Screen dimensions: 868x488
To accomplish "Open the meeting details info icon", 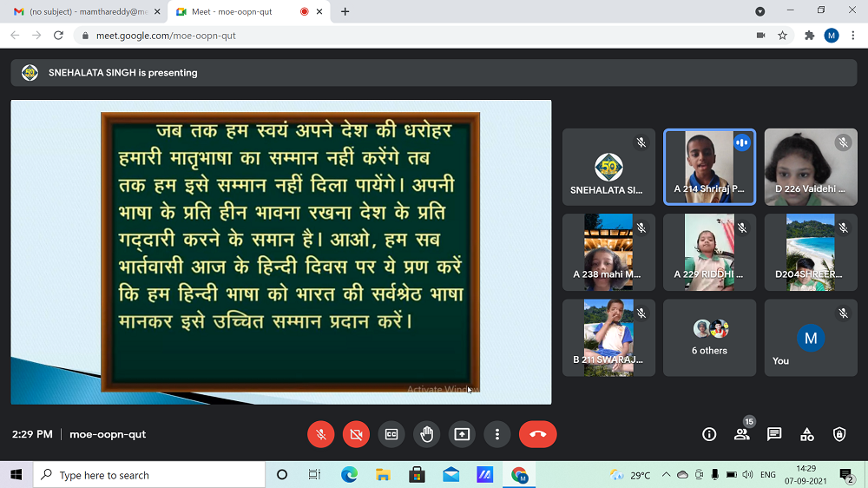I will coord(709,434).
